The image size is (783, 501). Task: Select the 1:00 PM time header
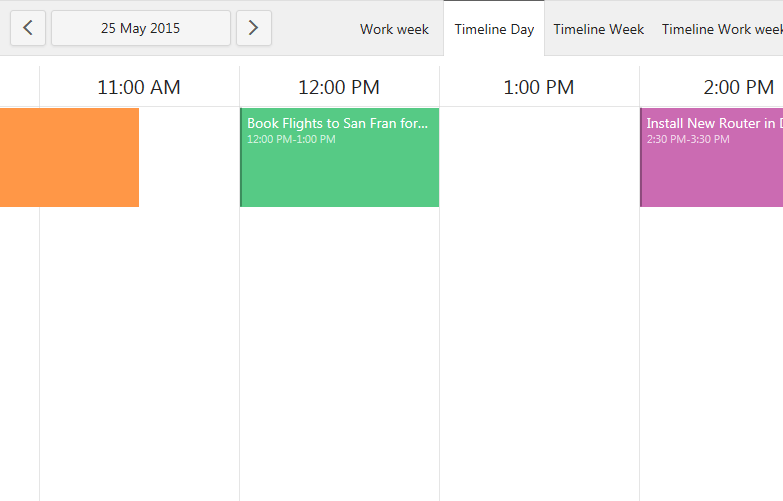[539, 87]
